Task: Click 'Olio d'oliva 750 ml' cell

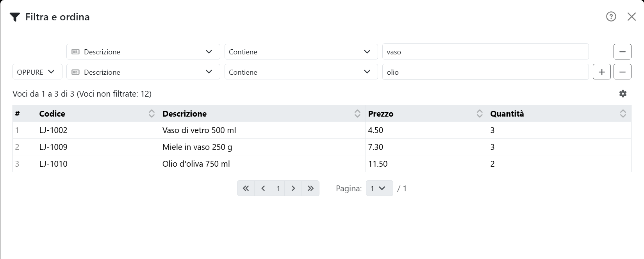Action: [263, 164]
